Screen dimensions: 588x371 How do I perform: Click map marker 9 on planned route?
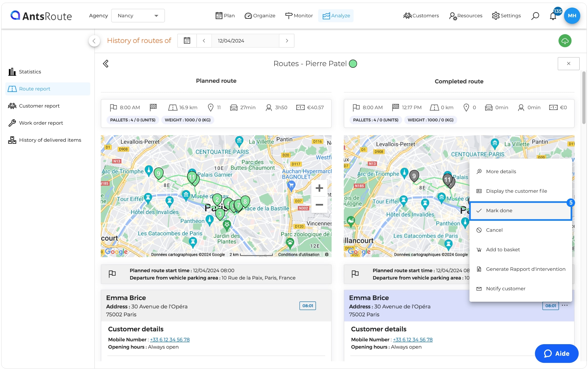coord(159,174)
